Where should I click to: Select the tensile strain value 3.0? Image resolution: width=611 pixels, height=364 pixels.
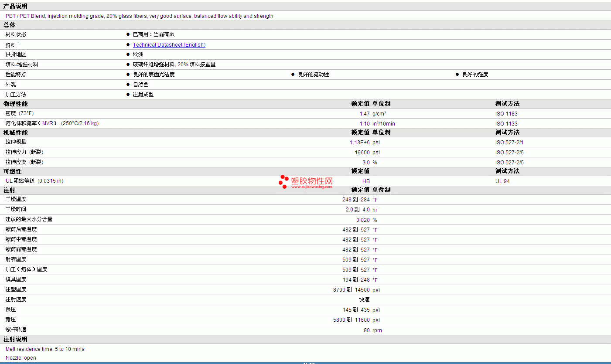366,163
